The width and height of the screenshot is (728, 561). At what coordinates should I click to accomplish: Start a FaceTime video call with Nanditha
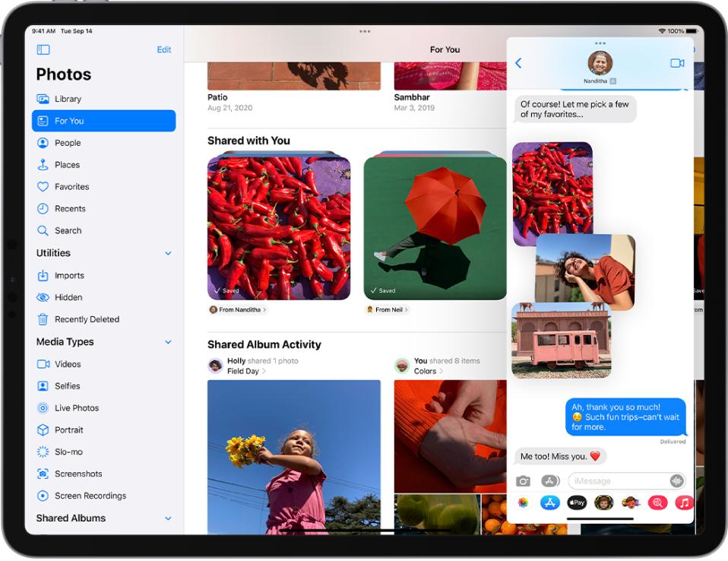[x=676, y=63]
